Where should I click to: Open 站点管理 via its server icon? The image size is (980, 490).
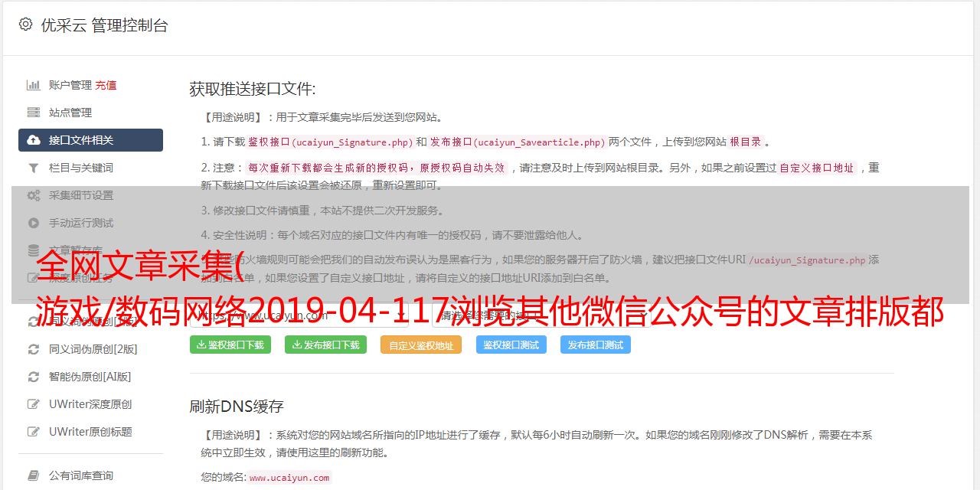coord(34,113)
